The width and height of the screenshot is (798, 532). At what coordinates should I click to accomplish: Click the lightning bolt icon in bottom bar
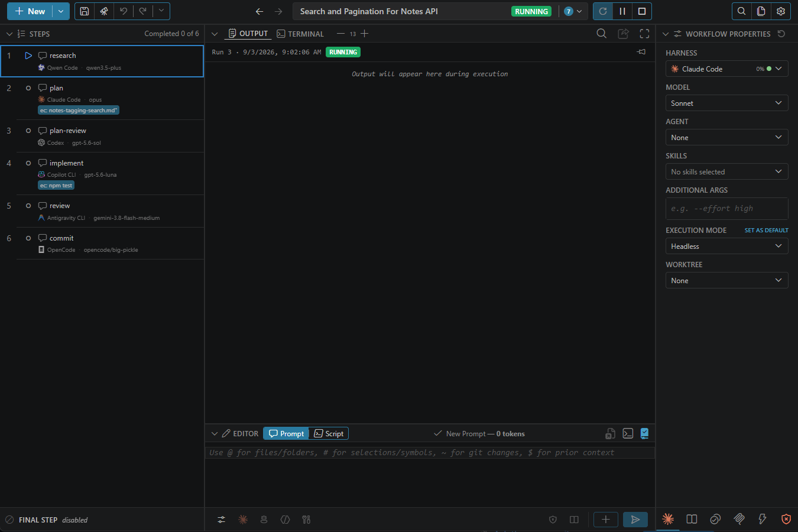[763, 519]
